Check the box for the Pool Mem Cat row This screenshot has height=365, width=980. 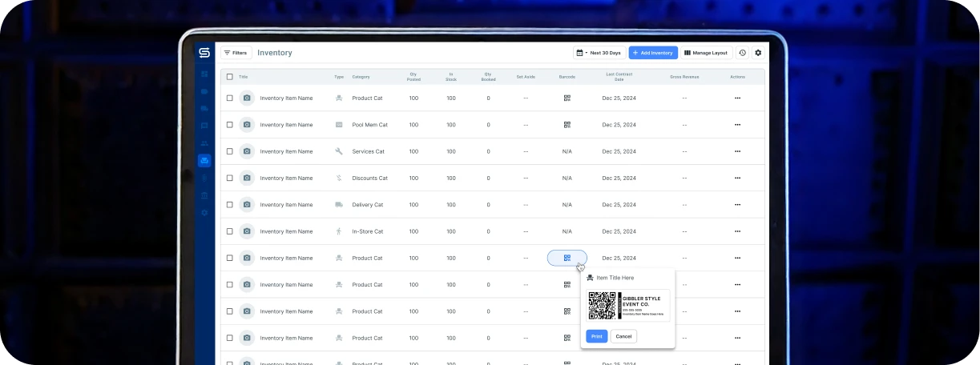230,125
